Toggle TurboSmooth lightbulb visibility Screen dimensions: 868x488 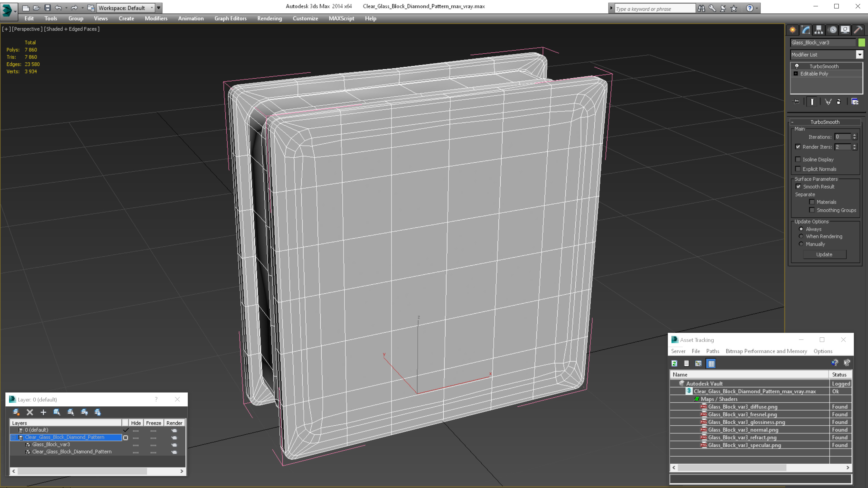[x=797, y=66]
